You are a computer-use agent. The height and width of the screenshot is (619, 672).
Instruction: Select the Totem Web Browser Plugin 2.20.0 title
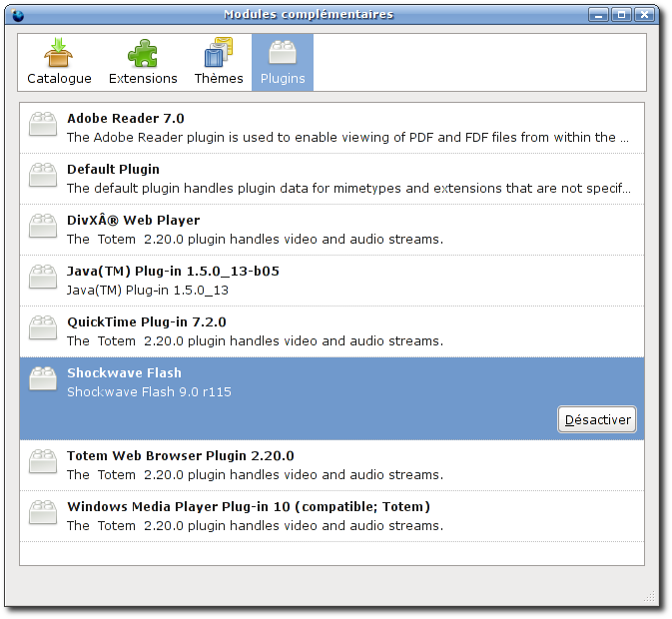pyautogui.click(x=181, y=456)
